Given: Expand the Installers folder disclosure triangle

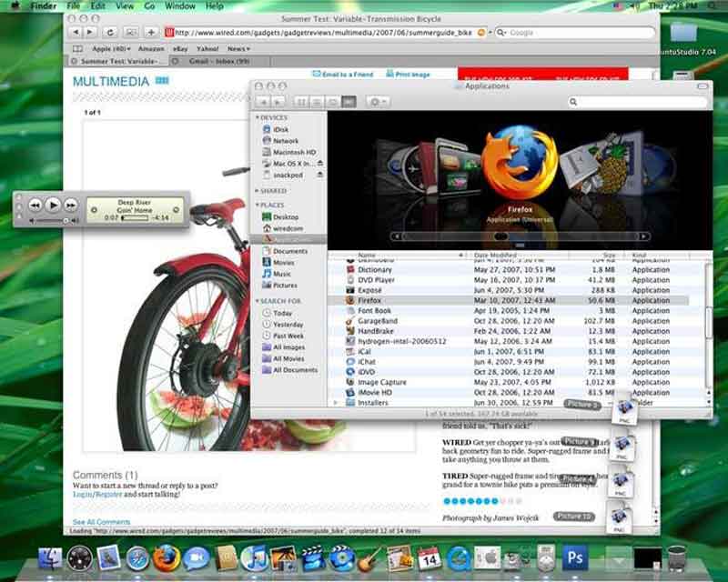Looking at the screenshot, I should [336, 402].
